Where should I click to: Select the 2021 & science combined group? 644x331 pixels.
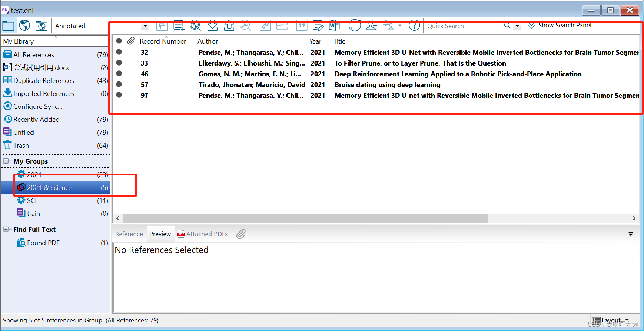56,187
